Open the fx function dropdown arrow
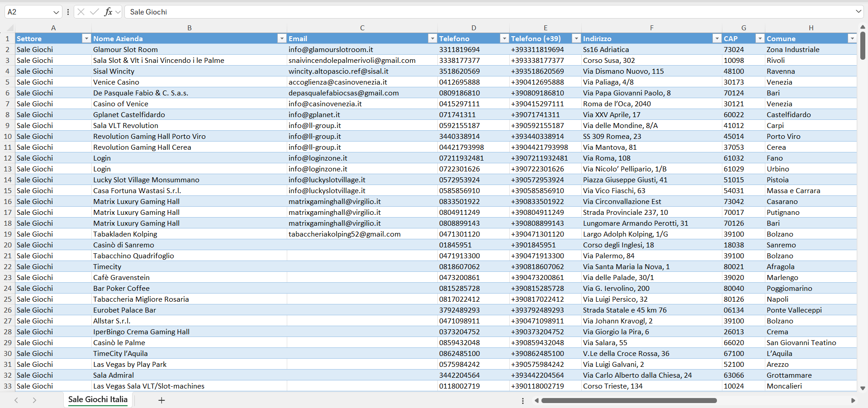 click(118, 12)
